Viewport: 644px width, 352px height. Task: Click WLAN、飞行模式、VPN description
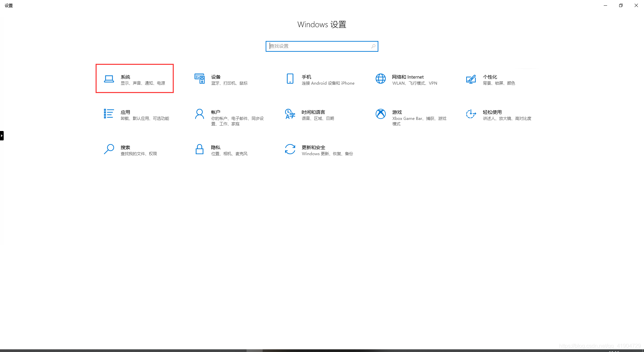click(x=415, y=83)
